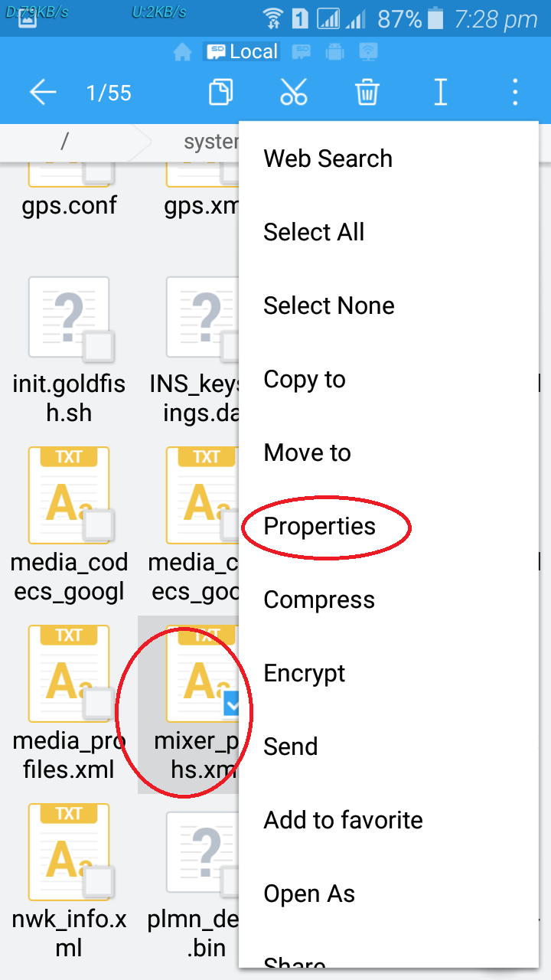Tap the trash delete icon
551x980 pixels.
tap(367, 93)
